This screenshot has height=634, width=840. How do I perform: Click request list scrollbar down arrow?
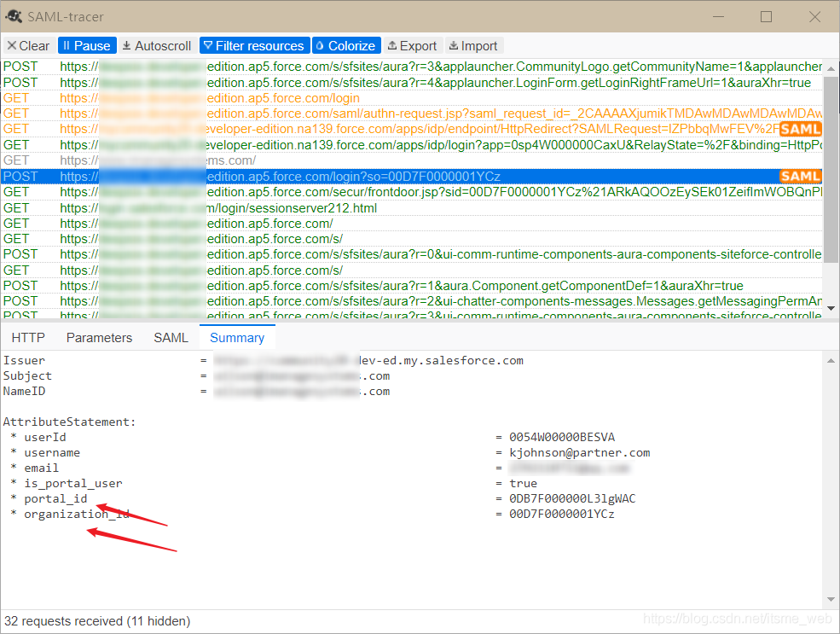click(831, 308)
